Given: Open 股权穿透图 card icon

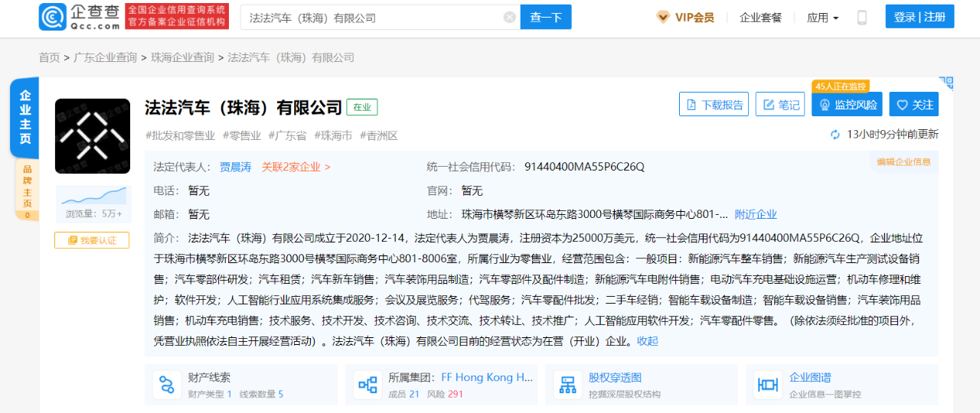Looking at the screenshot, I should tap(567, 385).
